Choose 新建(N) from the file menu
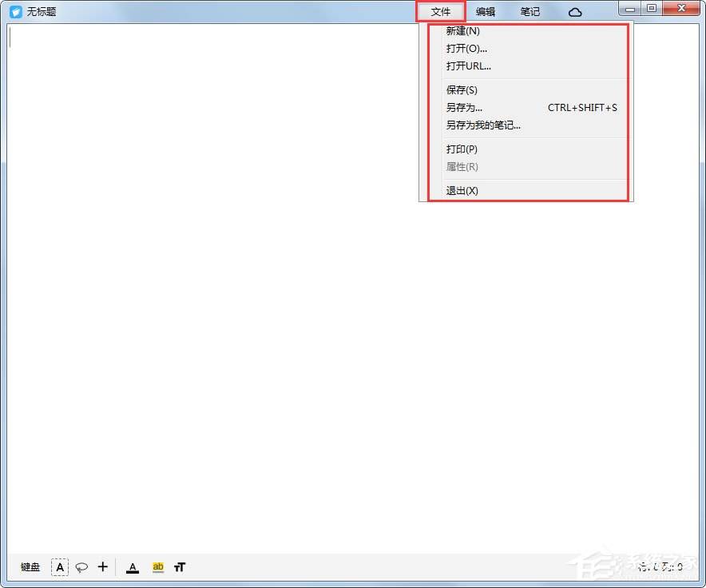The height and width of the screenshot is (588, 706). pos(463,31)
